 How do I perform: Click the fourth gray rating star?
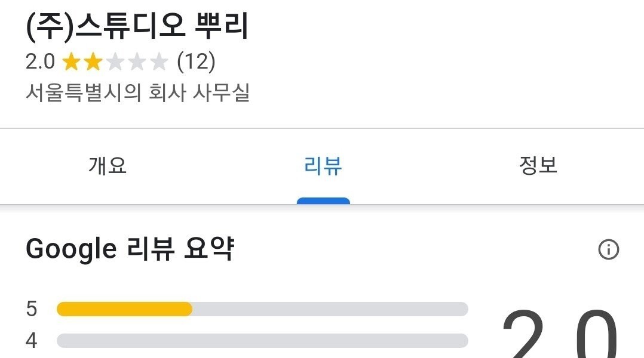click(x=137, y=61)
